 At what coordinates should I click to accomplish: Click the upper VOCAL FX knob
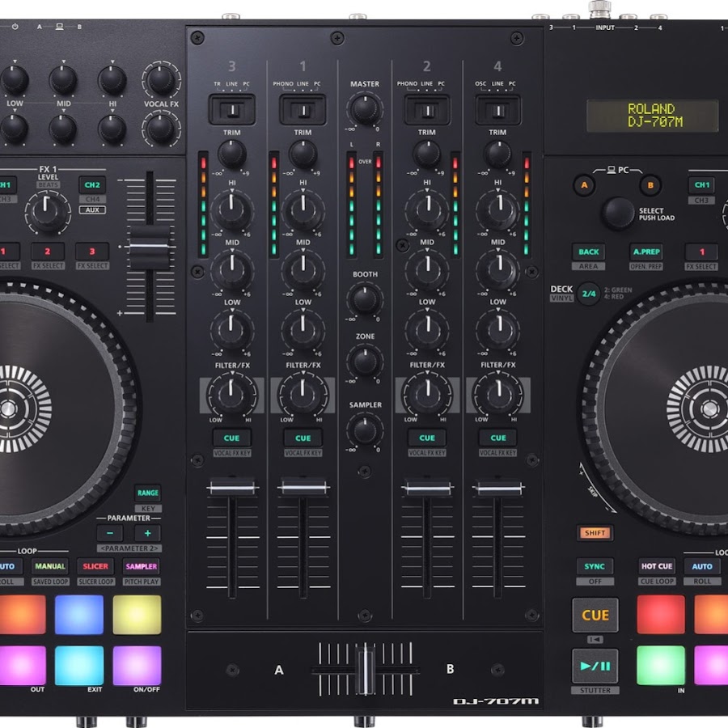pyautogui.click(x=161, y=79)
